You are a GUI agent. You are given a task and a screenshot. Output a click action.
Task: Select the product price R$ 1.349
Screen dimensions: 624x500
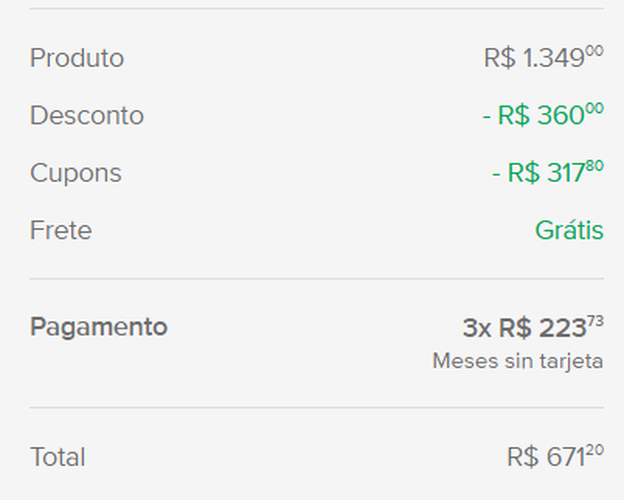(x=534, y=58)
